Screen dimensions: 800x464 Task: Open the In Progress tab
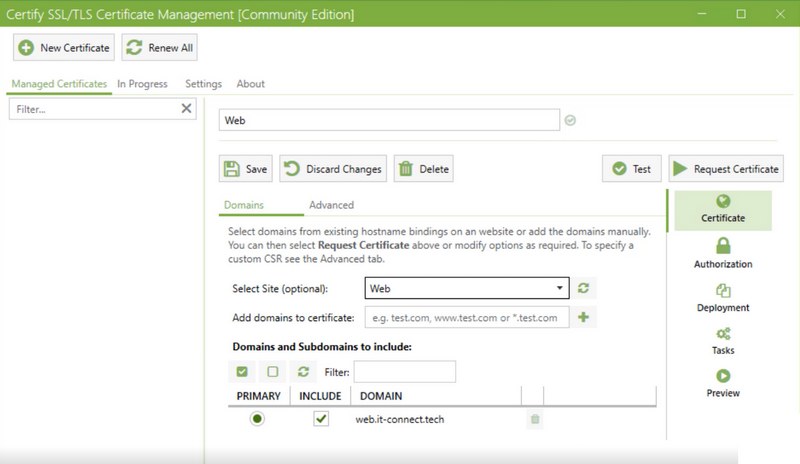click(142, 84)
